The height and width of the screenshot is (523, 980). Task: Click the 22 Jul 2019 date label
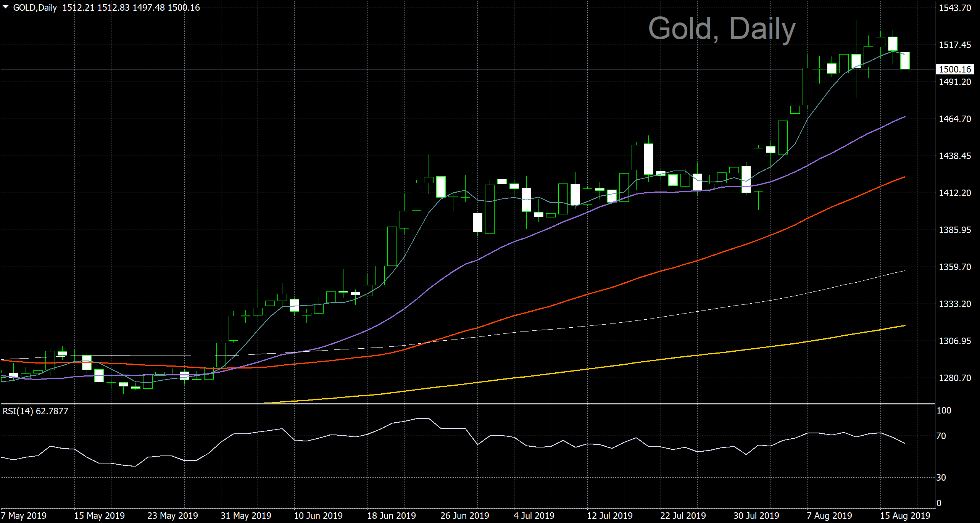tap(683, 516)
